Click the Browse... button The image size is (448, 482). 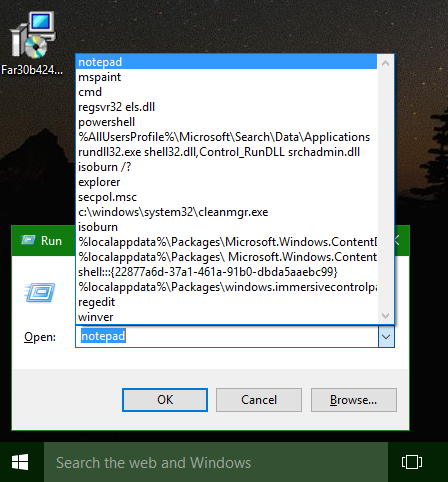[354, 400]
